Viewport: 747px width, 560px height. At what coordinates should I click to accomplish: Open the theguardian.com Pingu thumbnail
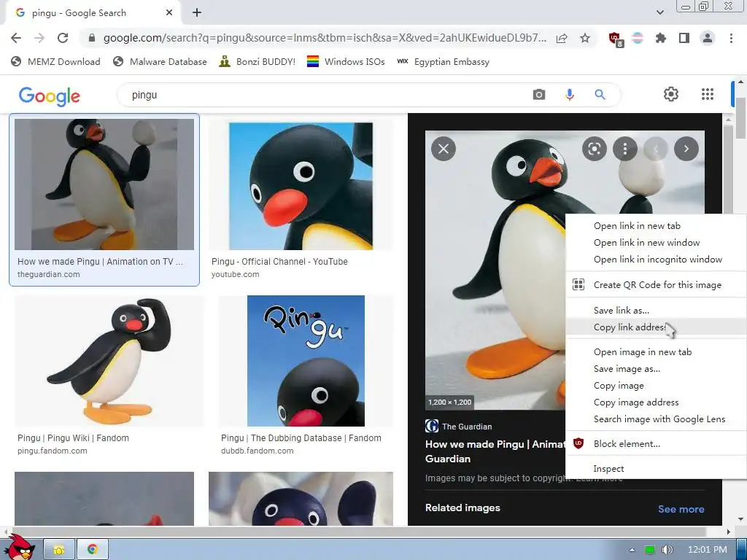pos(104,184)
